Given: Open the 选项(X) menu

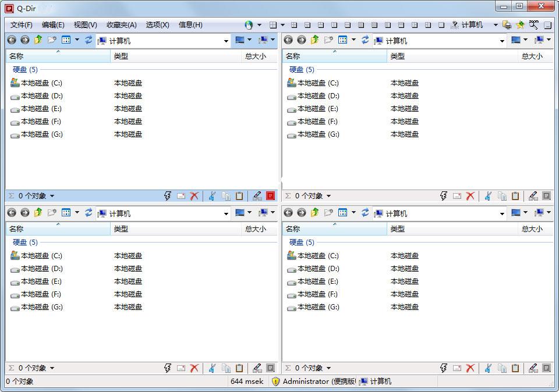Looking at the screenshot, I should point(157,25).
